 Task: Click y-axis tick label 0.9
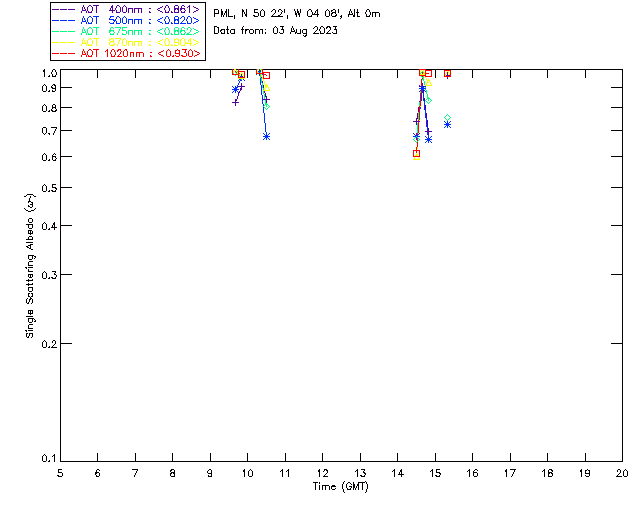point(49,88)
